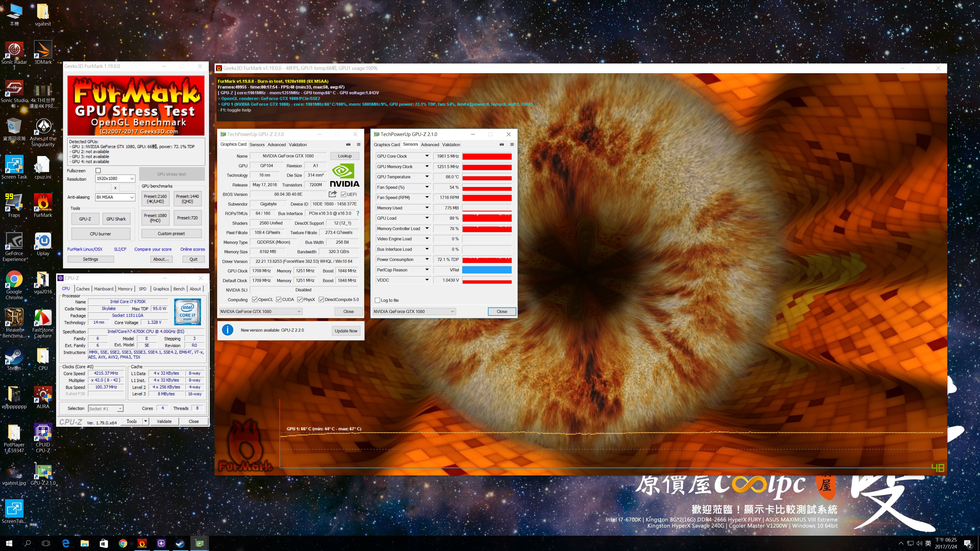Click the CPU burner button in FurMark
Image resolution: width=980 pixels, height=551 pixels.
pyautogui.click(x=101, y=234)
